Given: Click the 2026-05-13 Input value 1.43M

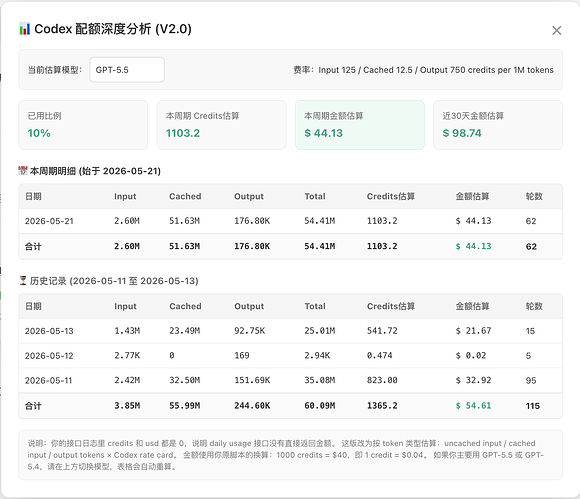Looking at the screenshot, I should 127,331.
